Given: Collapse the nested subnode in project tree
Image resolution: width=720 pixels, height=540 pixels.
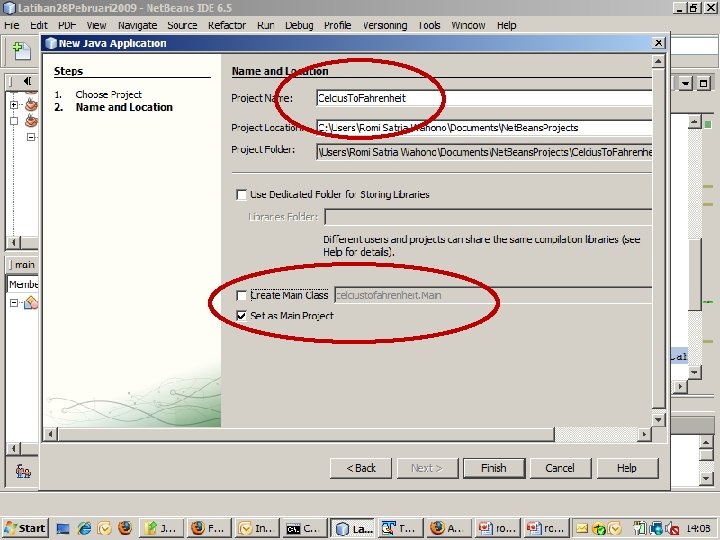Looking at the screenshot, I should pyautogui.click(x=30, y=137).
